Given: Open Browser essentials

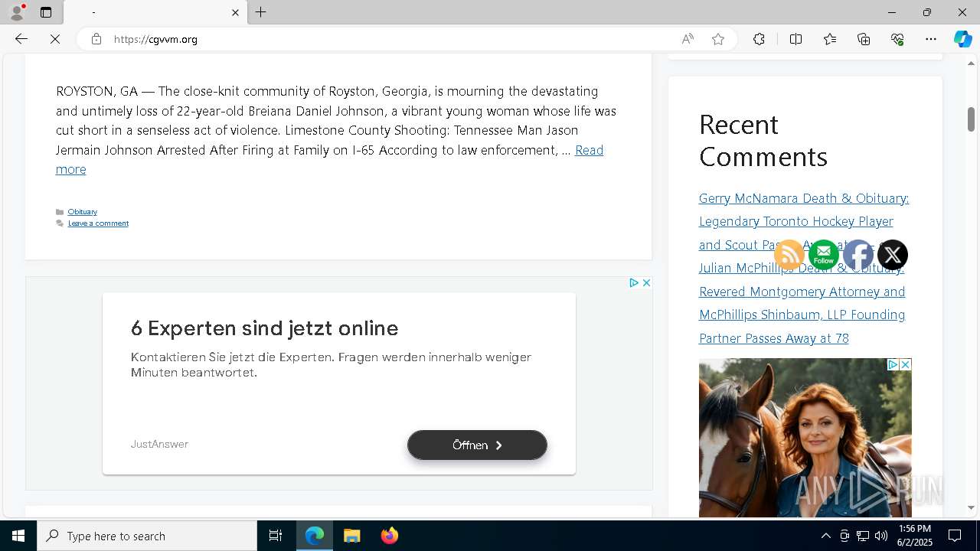Looking at the screenshot, I should pyautogui.click(x=897, y=39).
